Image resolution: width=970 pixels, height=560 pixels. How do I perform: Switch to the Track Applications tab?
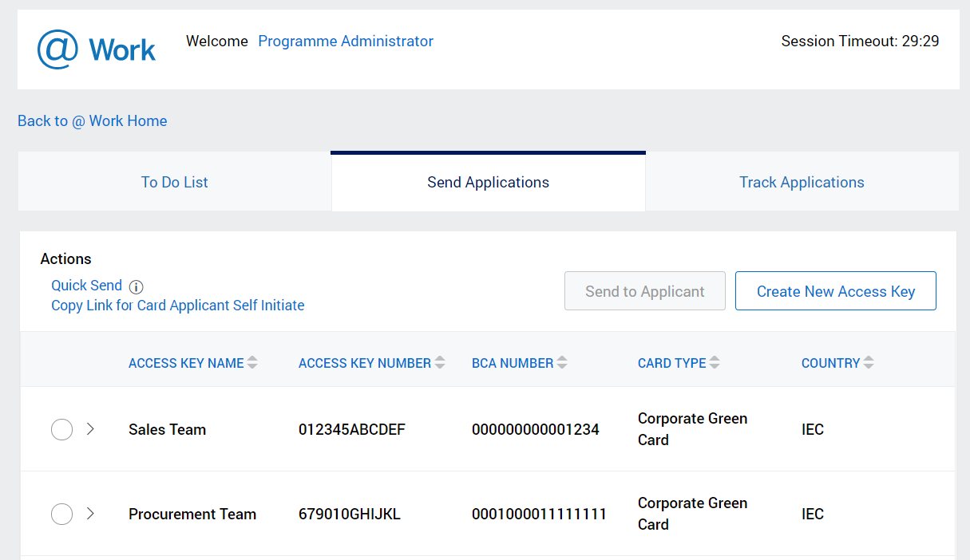[802, 182]
